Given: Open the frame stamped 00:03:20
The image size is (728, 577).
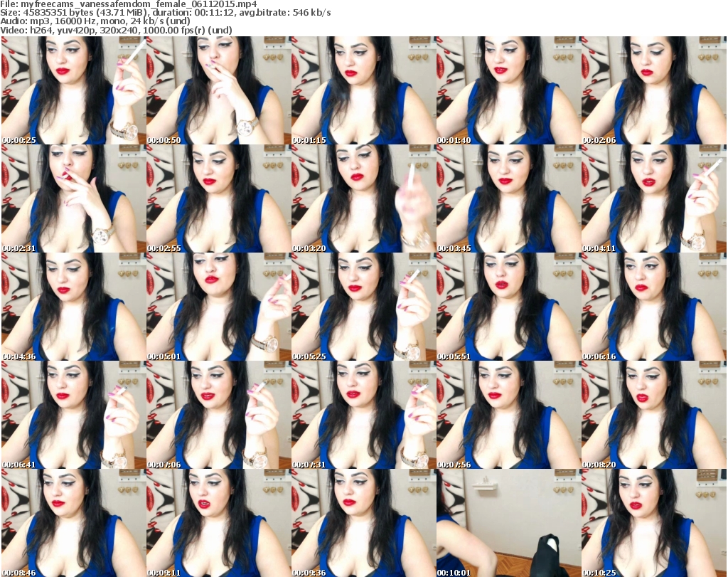Looking at the screenshot, I should pyautogui.click(x=363, y=198).
